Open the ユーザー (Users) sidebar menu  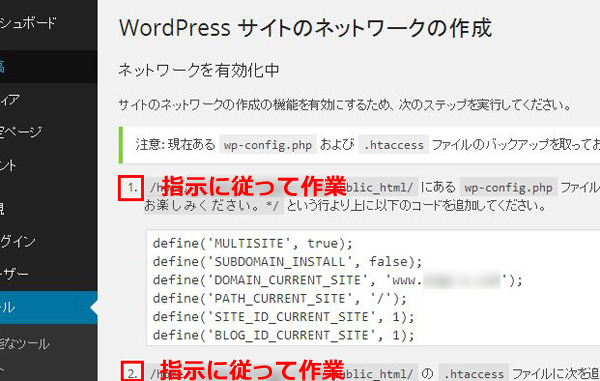[x=49, y=274]
